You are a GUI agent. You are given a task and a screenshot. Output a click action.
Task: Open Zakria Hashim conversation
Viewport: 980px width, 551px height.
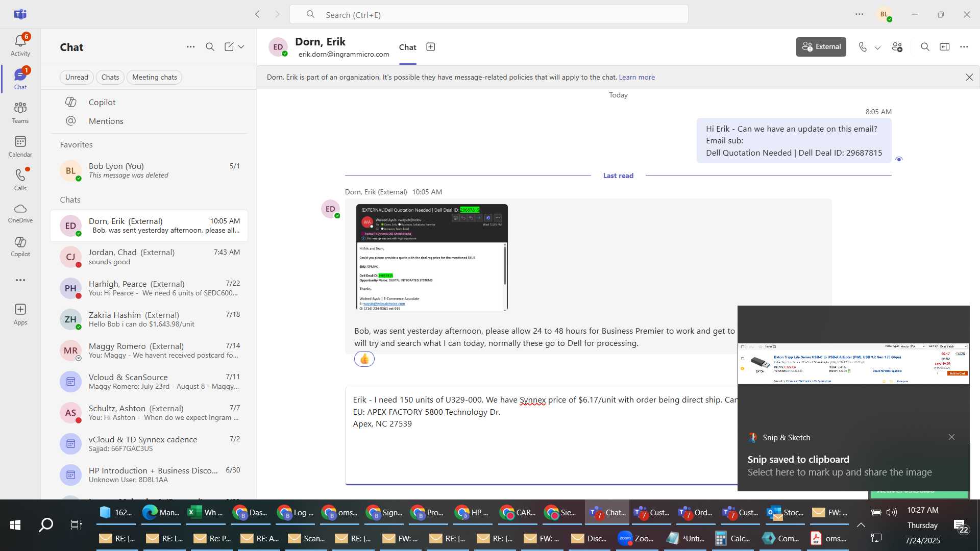coord(149,319)
